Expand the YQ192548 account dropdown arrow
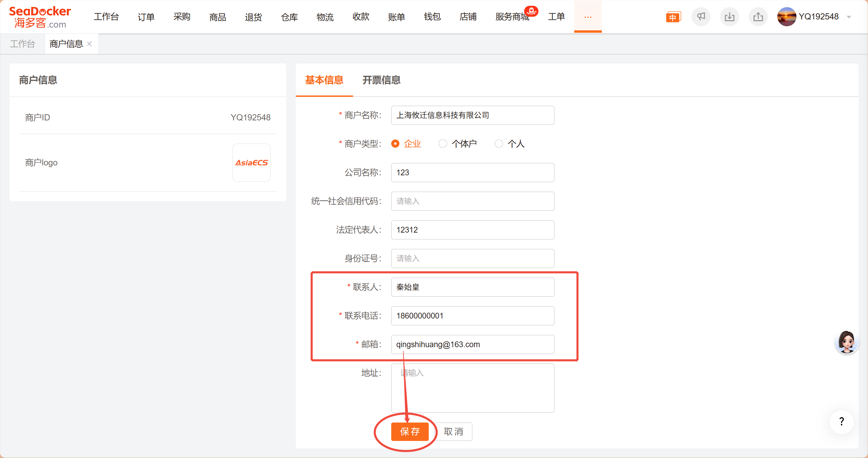 849,17
